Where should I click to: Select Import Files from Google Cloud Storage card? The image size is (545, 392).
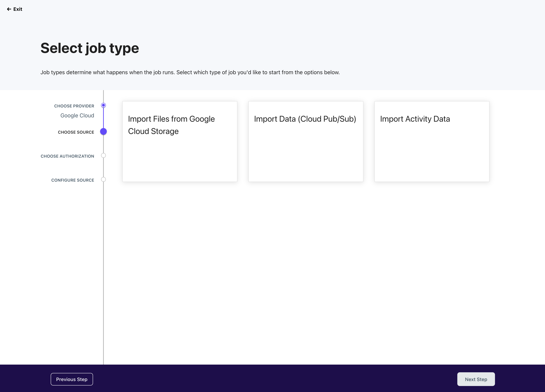pos(171,125)
